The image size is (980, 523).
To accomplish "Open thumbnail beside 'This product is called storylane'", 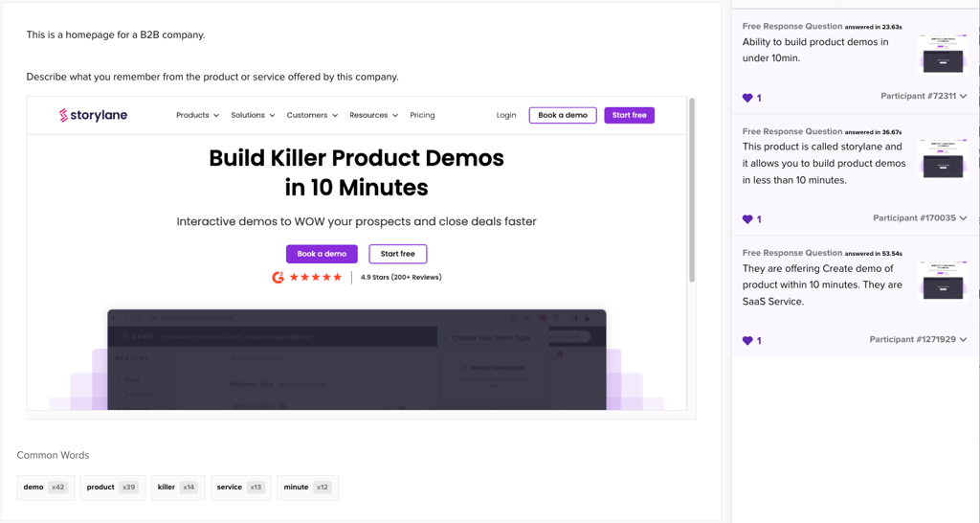I will [943, 159].
